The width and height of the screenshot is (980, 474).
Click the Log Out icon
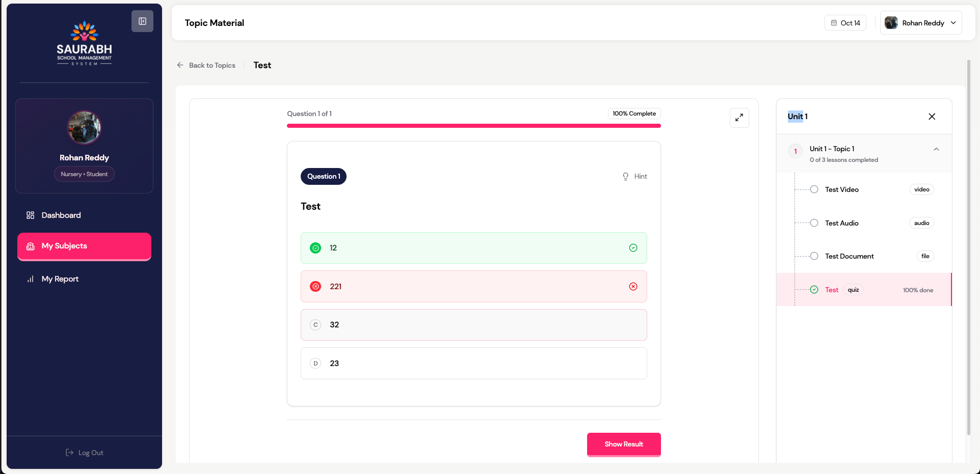click(70, 453)
